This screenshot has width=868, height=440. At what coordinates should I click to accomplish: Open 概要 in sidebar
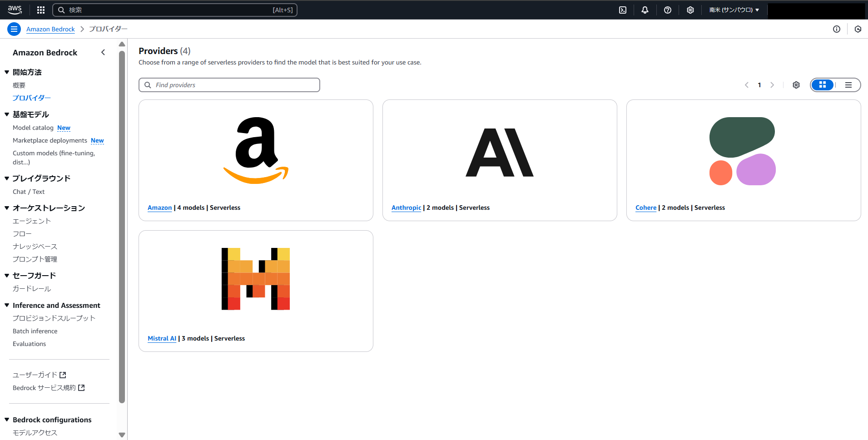pyautogui.click(x=19, y=85)
